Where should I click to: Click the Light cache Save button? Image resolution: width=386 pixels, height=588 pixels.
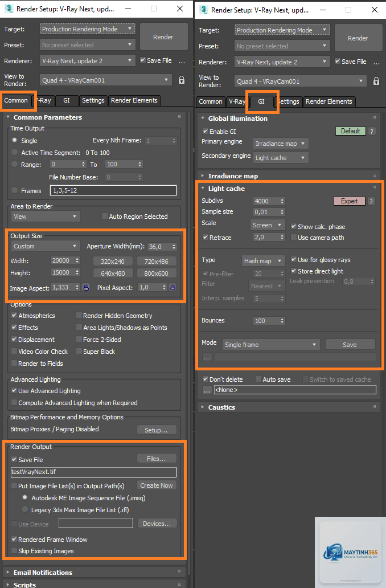point(350,345)
